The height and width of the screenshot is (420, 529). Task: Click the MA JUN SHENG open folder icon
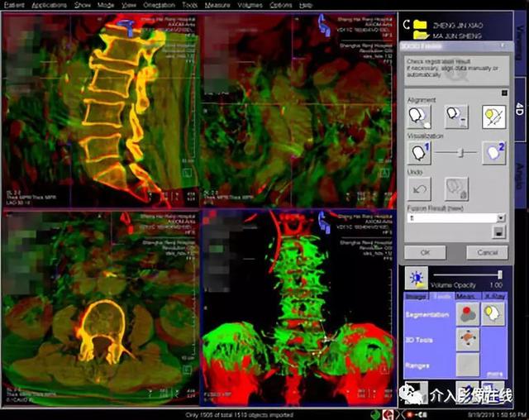pos(421,35)
